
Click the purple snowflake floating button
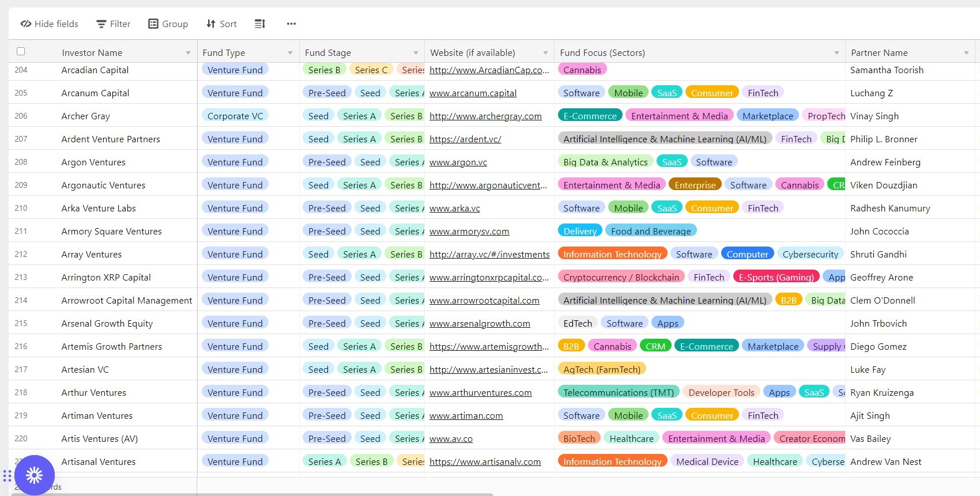[x=35, y=475]
